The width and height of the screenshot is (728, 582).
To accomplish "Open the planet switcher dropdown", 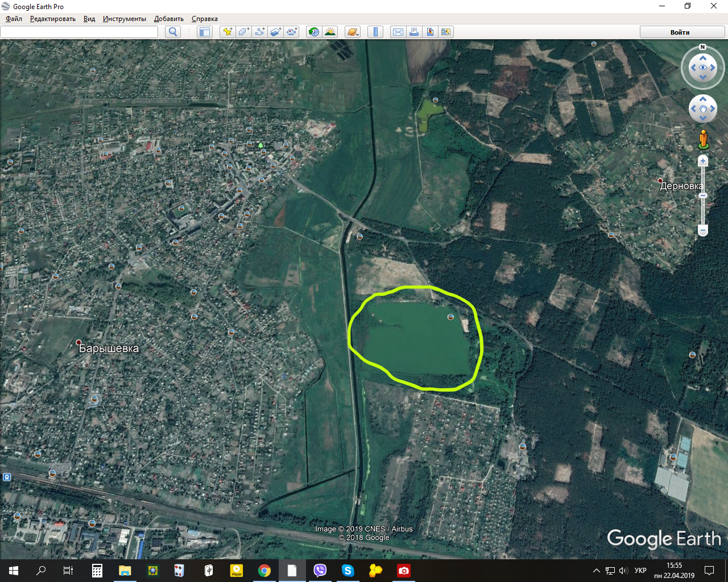I will 353,32.
